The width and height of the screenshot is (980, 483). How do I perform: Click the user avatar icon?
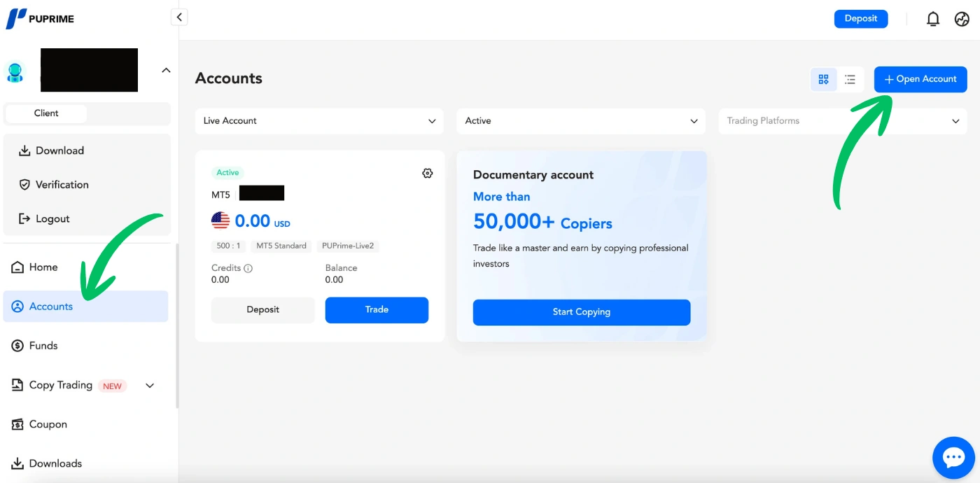[x=15, y=71]
